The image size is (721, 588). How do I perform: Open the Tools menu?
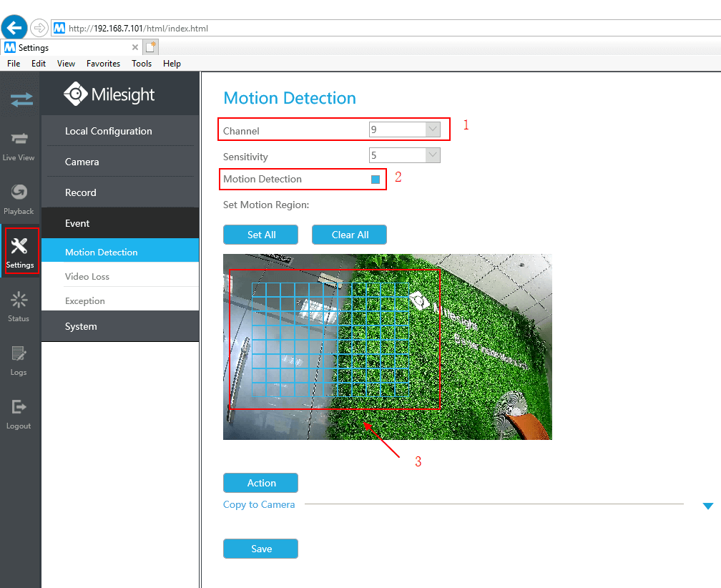141,63
